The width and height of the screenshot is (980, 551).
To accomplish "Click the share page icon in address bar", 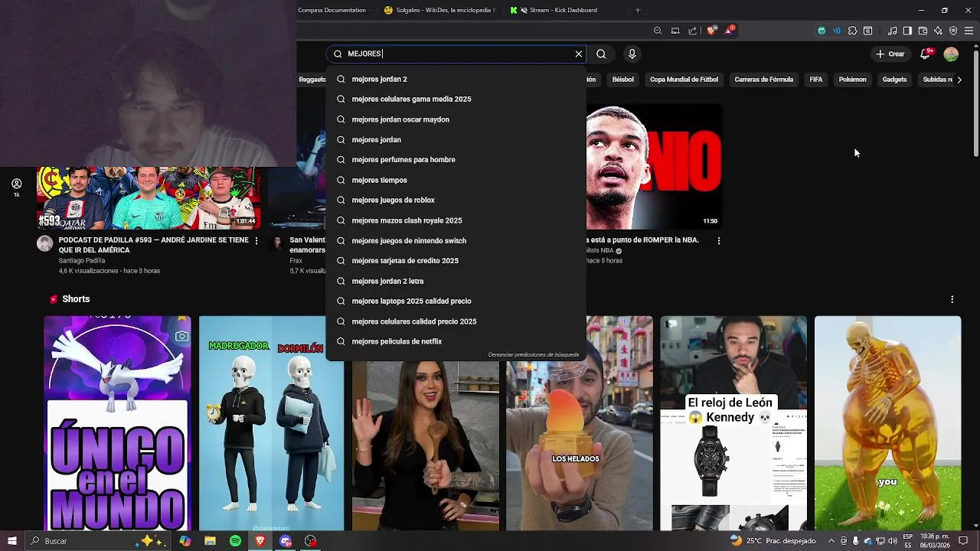I will click(693, 31).
